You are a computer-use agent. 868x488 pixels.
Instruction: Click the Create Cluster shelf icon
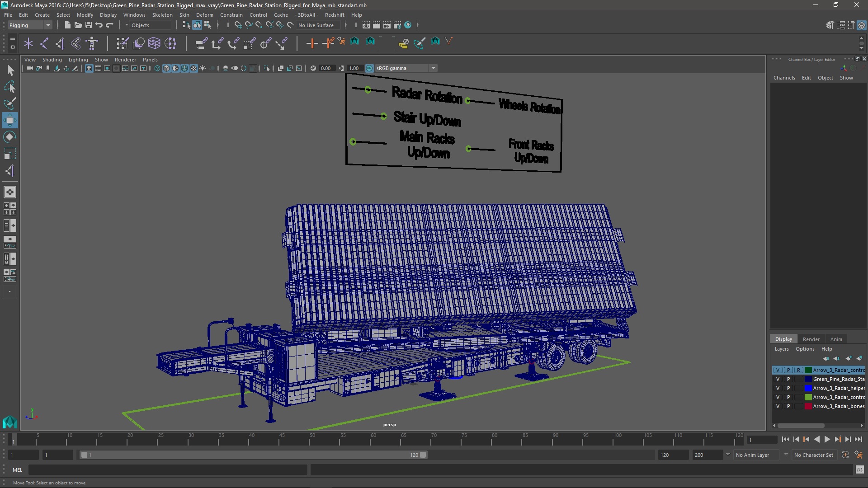tap(170, 43)
